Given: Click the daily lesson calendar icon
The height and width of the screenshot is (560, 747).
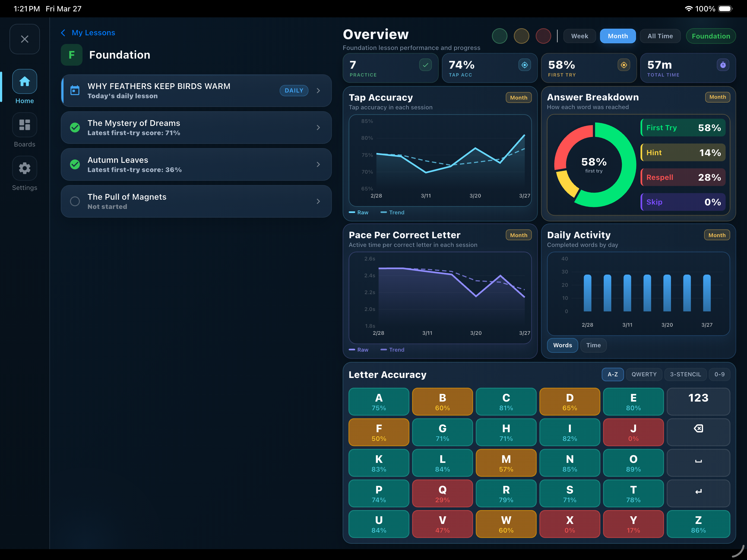Looking at the screenshot, I should pos(75,90).
